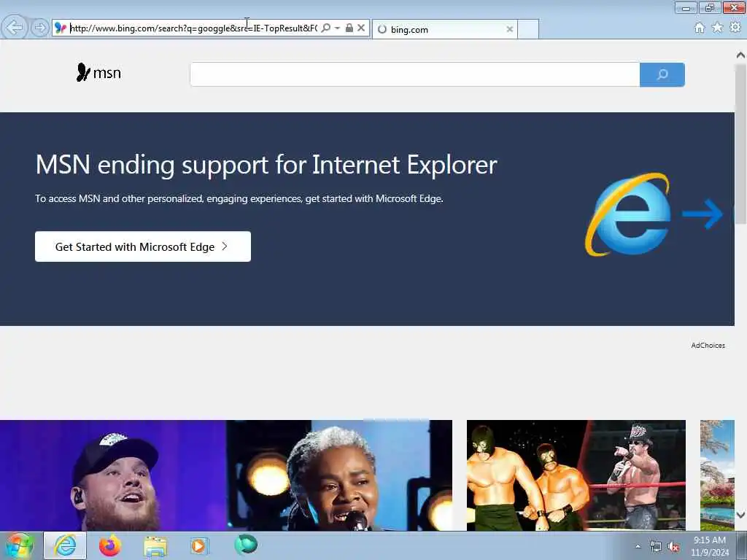Viewport: 747px width, 560px height.
Task: Click the scrollbar up arrow
Action: [740, 55]
